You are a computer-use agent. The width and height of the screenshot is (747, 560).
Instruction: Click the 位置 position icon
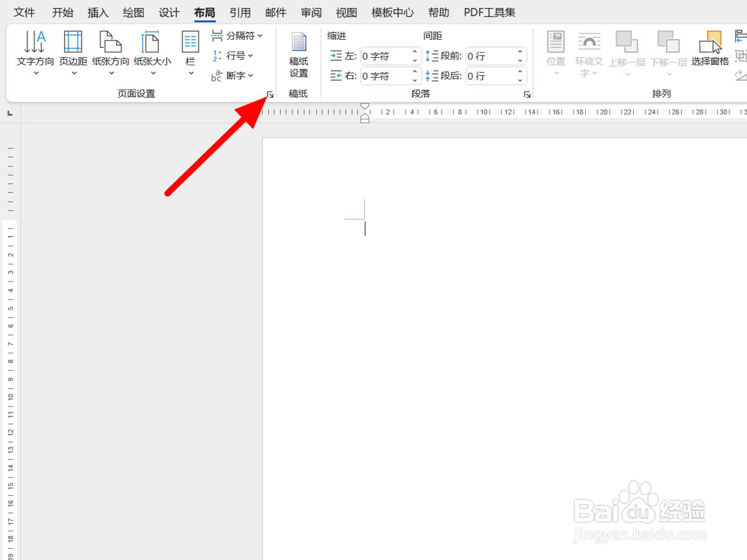(x=556, y=42)
